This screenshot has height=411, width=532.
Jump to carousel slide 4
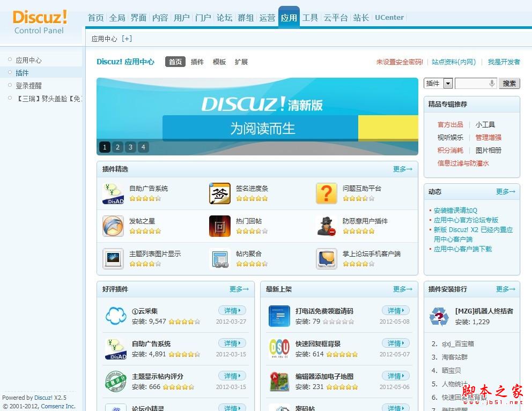click(143, 147)
